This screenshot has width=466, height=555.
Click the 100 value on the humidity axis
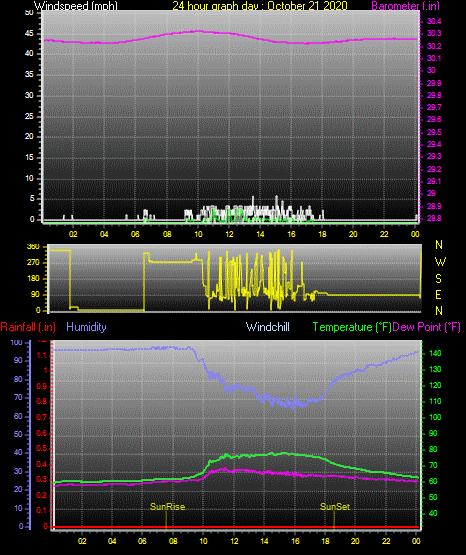(x=17, y=342)
